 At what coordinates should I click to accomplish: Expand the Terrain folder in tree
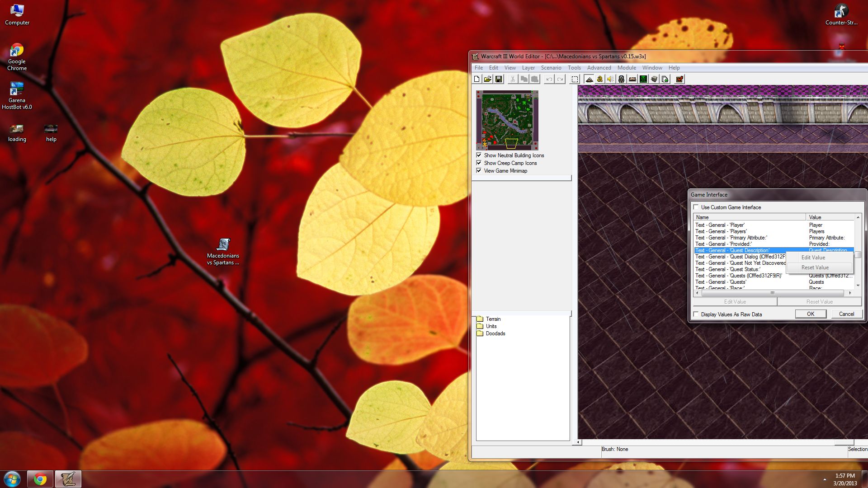coord(489,319)
